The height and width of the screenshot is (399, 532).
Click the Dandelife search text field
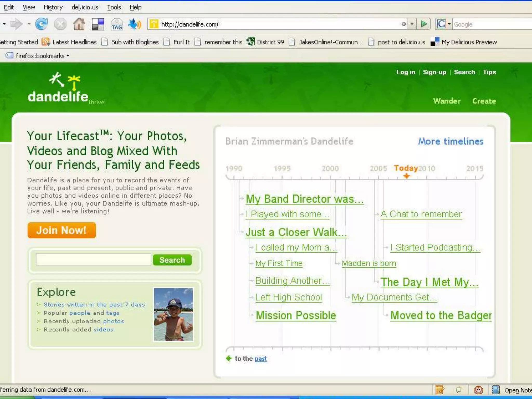[x=93, y=260]
